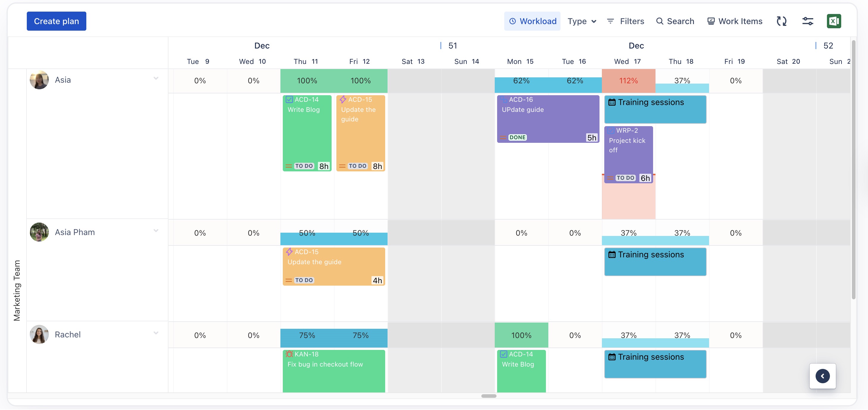Open the settings sliders icon
The image size is (868, 410).
807,21
